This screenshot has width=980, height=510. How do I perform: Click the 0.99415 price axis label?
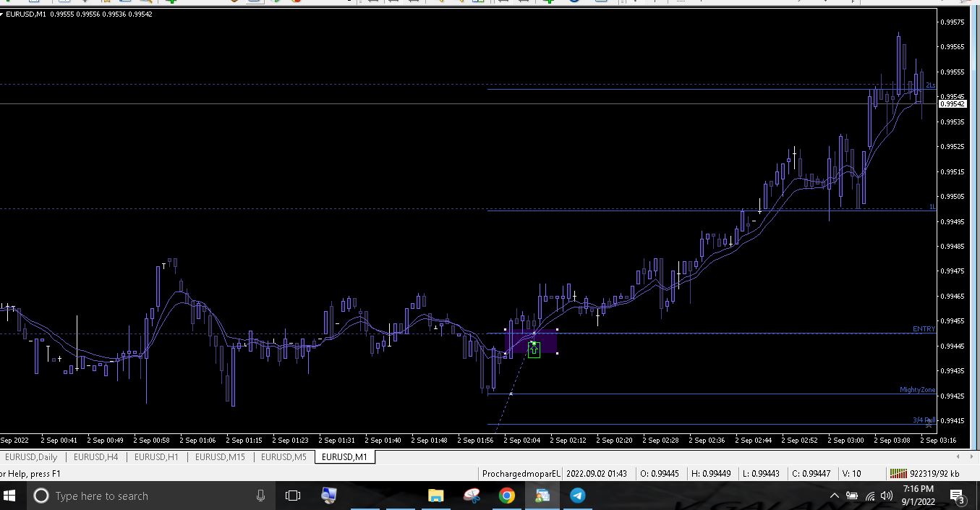pyautogui.click(x=952, y=421)
